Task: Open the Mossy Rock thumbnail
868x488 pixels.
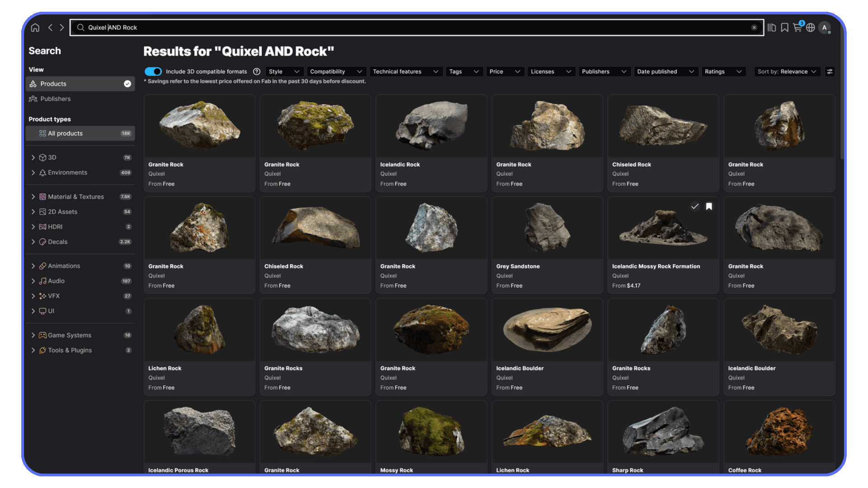Action: point(431,432)
